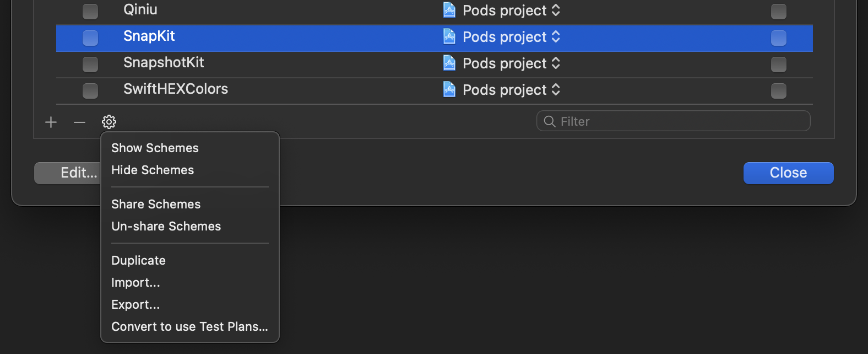Toggle the Show checkbox for Qiniu
Viewport: 868px width, 354px height.
[90, 11]
